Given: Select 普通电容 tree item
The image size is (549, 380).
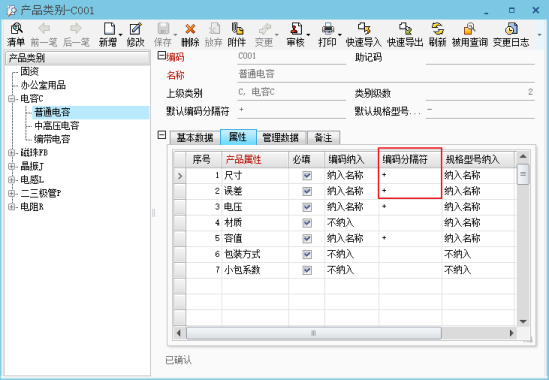Looking at the screenshot, I should pos(52,112).
